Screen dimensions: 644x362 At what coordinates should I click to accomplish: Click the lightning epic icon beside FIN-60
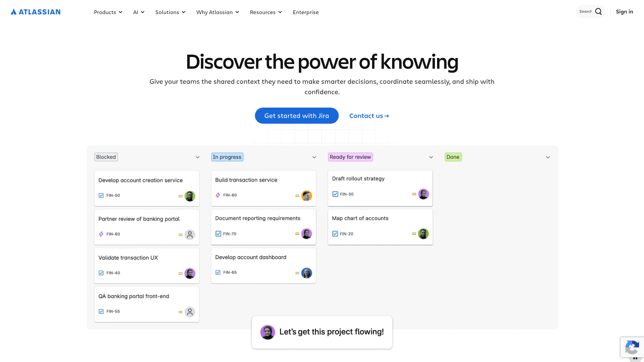point(101,234)
